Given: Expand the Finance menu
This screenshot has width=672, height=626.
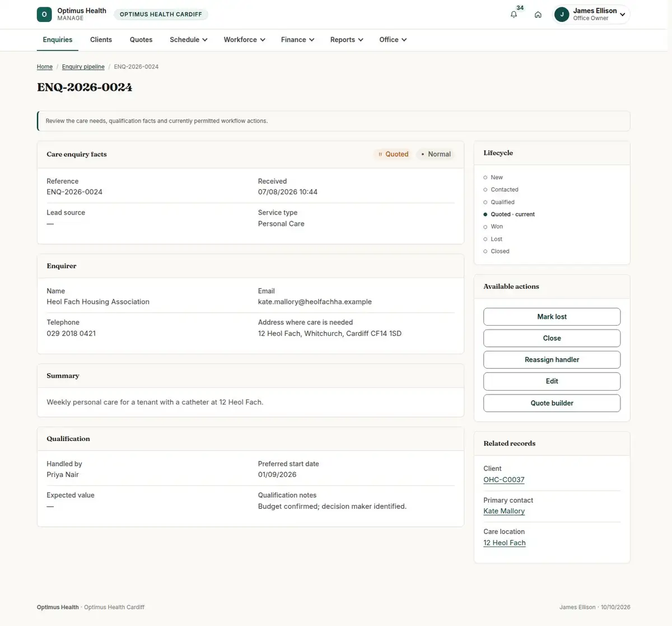Looking at the screenshot, I should point(297,40).
